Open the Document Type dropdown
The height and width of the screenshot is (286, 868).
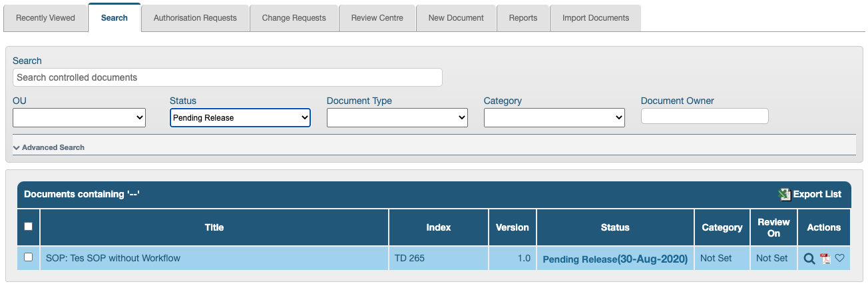click(x=397, y=118)
